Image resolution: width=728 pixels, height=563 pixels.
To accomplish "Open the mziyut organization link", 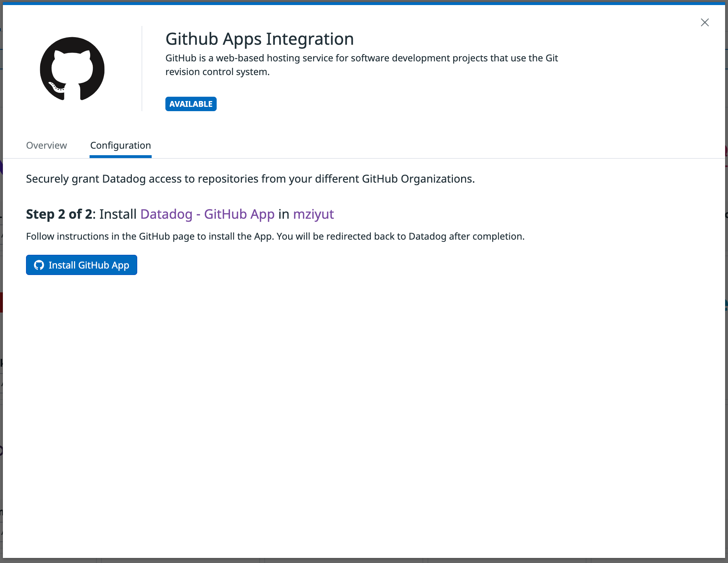I will [x=313, y=214].
